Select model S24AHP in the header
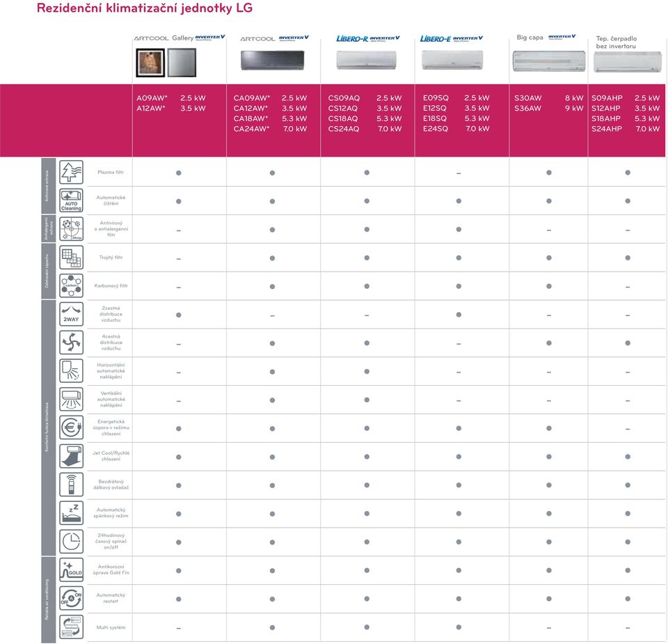The width and height of the screenshot is (668, 644). point(607,129)
